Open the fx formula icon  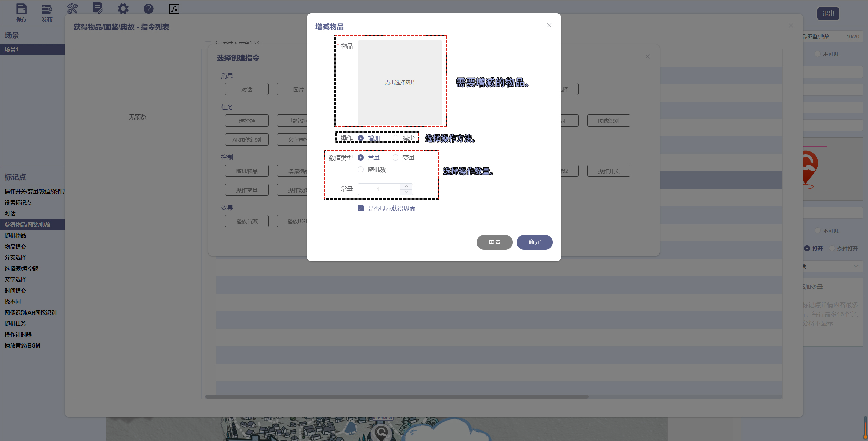pyautogui.click(x=174, y=8)
